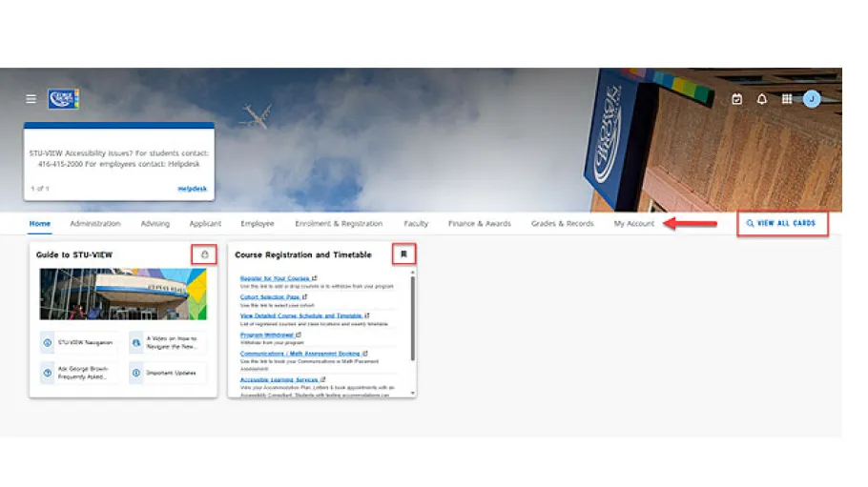Image resolution: width=868 pixels, height=487 pixels.
Task: Click the Helpdesk link in announcement card
Action: 192,189
